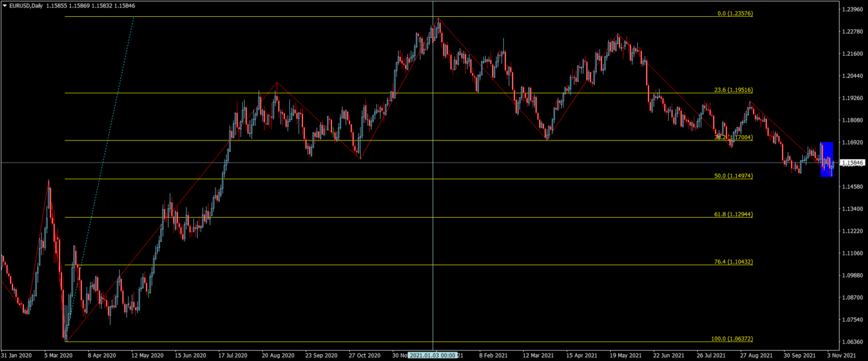Click the 5 Mar 2020 date label

pos(59,355)
